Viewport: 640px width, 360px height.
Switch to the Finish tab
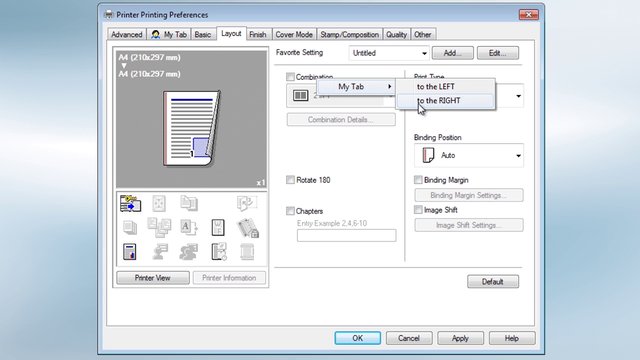click(258, 35)
